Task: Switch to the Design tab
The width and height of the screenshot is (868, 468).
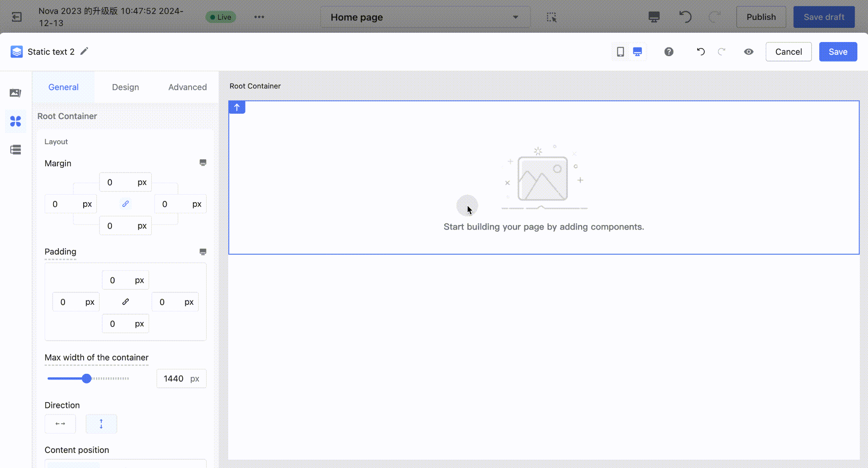Action: click(125, 87)
